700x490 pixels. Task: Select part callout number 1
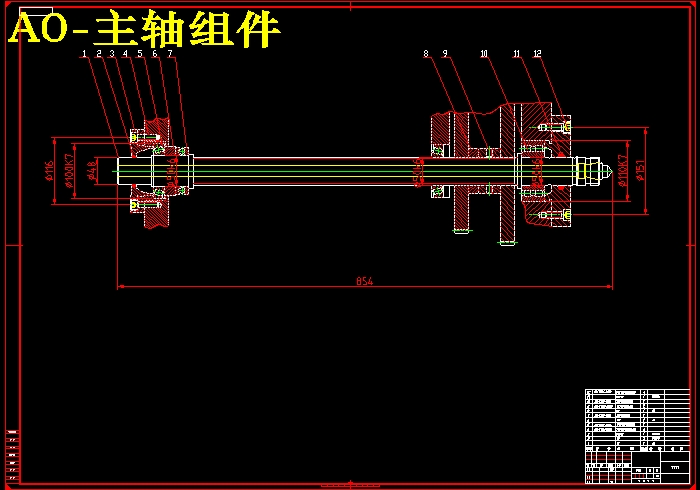click(x=85, y=54)
